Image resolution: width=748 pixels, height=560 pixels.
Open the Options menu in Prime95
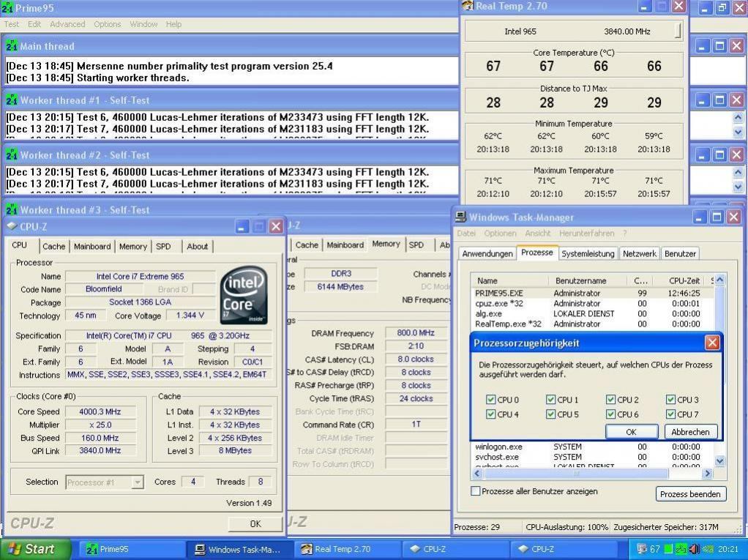[x=108, y=24]
